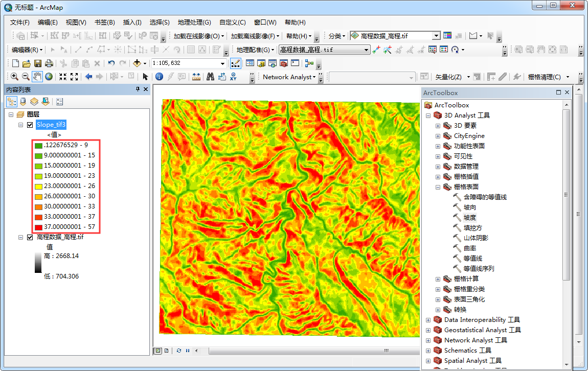This screenshot has width=588, height=371.
Task: Activate the Pan hand tool
Action: point(37,77)
